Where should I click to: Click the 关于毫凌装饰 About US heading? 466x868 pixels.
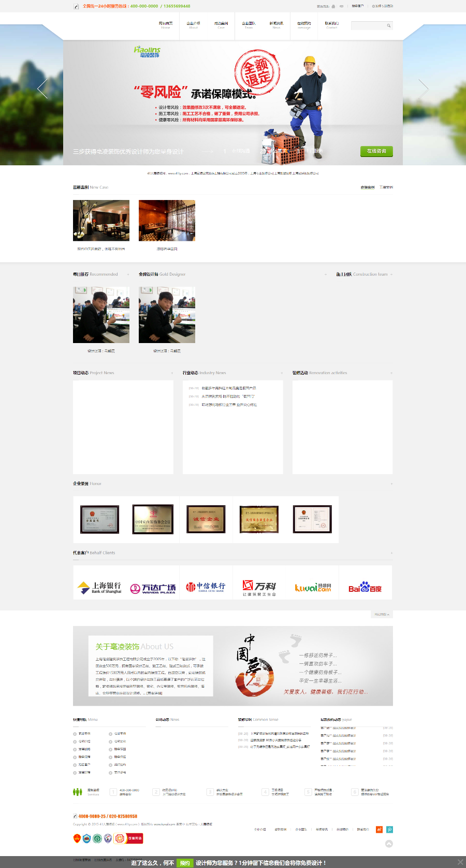(134, 647)
